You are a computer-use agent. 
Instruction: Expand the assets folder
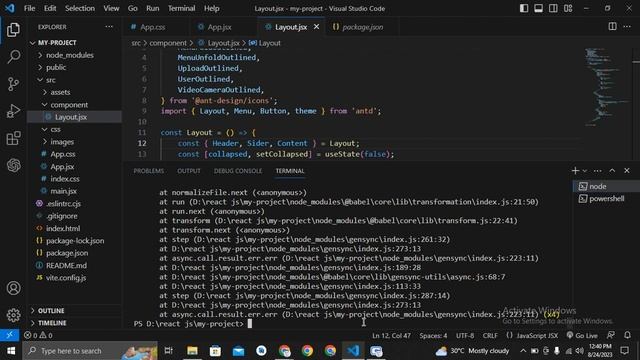74,92
